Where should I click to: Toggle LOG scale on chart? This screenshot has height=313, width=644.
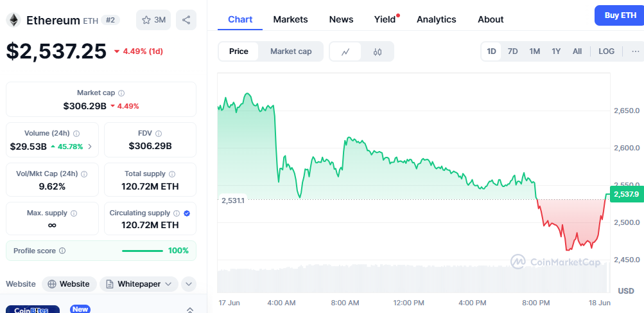(606, 51)
